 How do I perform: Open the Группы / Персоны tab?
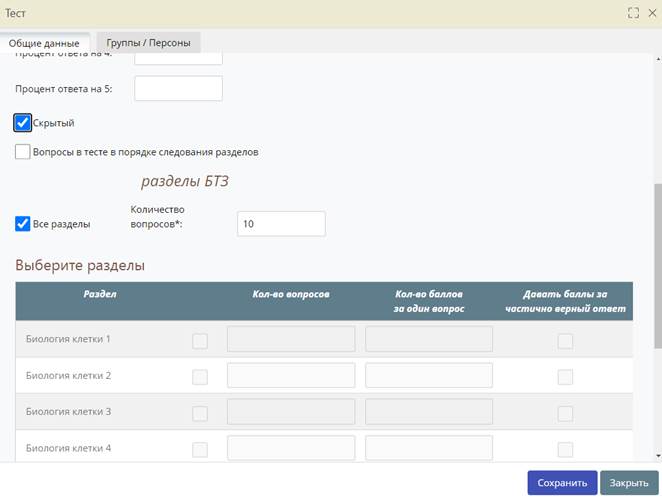pyautogui.click(x=147, y=43)
